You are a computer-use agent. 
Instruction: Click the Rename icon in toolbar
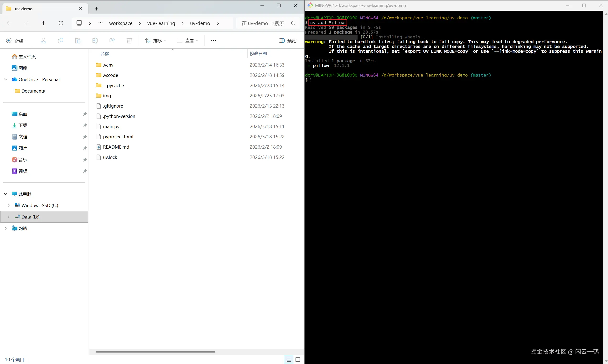point(95,41)
